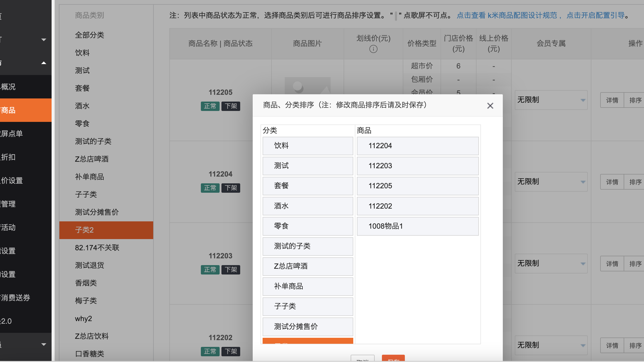Open 测试的子类 in the left category sidebar
Viewport: 644px width, 362px height.
[x=106, y=141]
